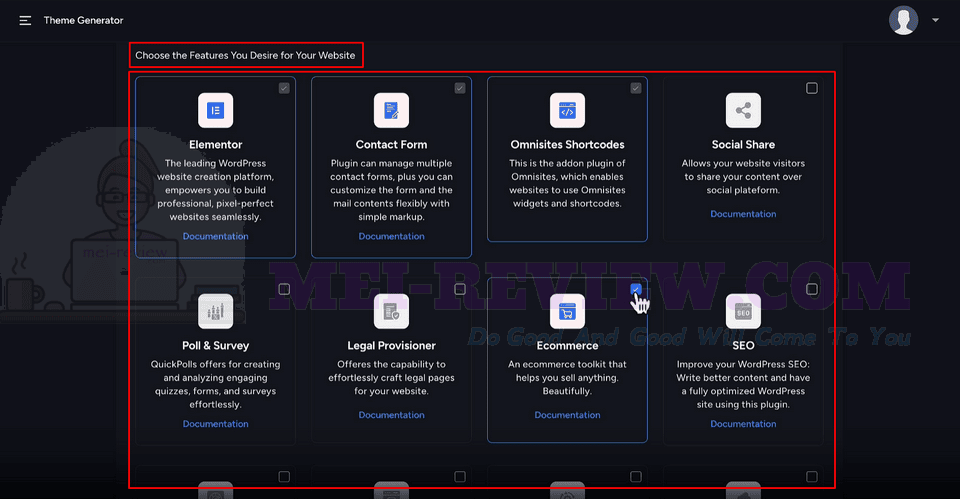Open SEO Documentation link
This screenshot has width=960, height=499.
coord(743,424)
